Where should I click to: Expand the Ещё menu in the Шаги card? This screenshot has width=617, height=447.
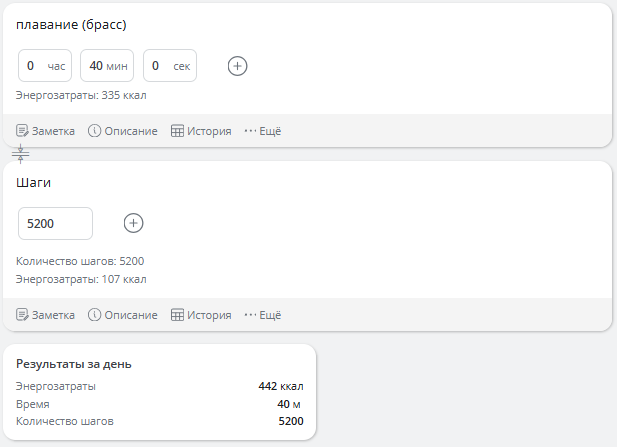click(x=263, y=315)
